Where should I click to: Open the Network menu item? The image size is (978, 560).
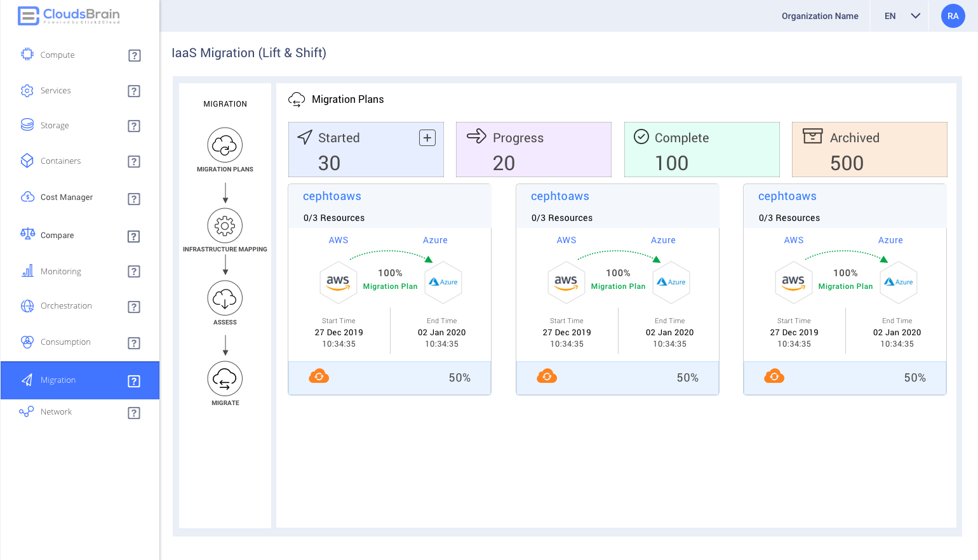coord(57,411)
